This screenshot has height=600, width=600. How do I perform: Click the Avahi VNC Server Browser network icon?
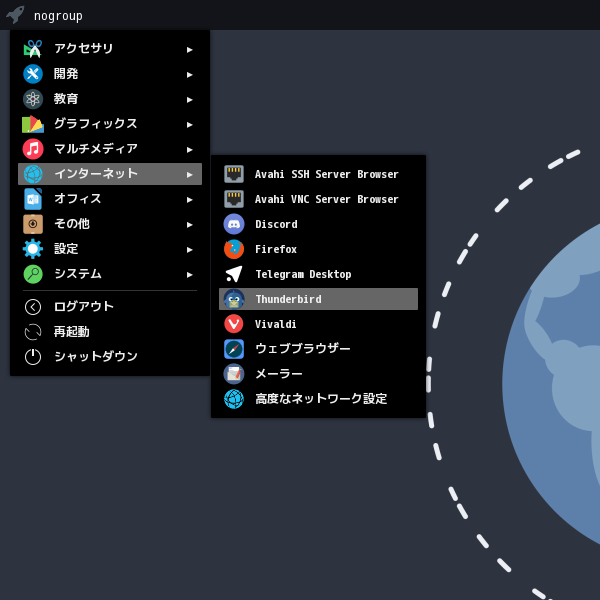(x=234, y=199)
